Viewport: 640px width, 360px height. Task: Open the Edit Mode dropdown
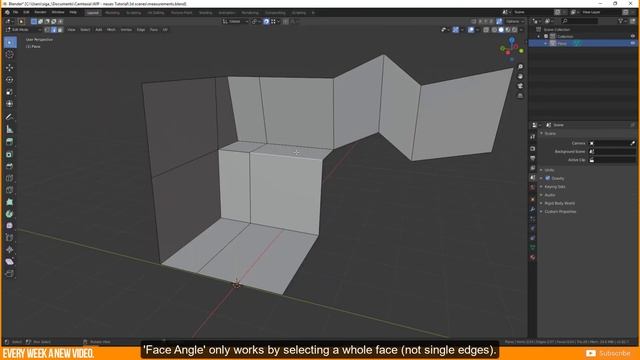[x=23, y=30]
